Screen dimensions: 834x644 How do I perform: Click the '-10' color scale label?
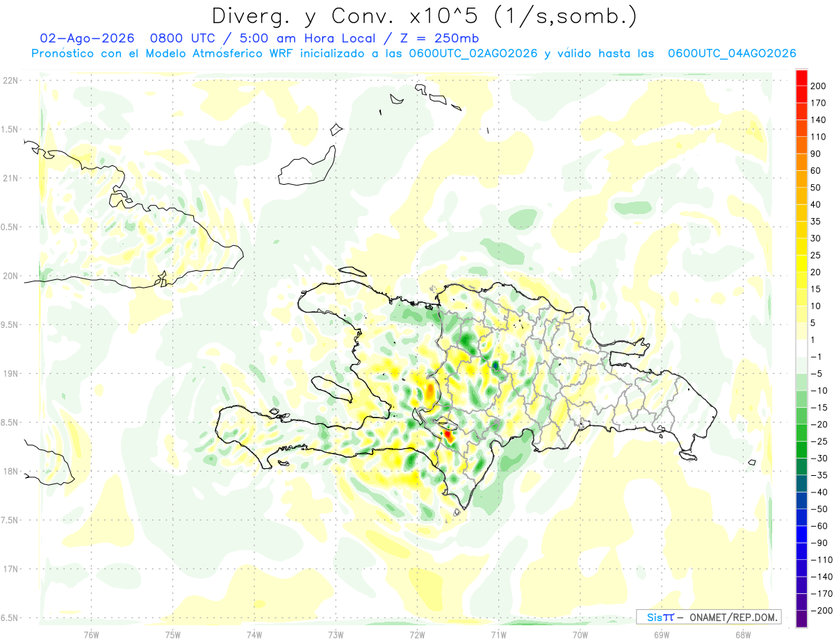click(x=821, y=390)
